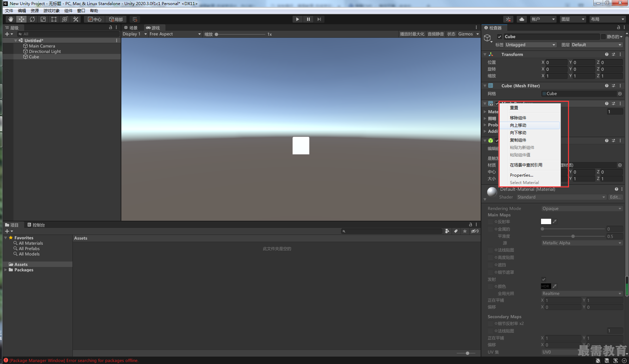Pick albedo color with eyedropper

click(x=555, y=221)
